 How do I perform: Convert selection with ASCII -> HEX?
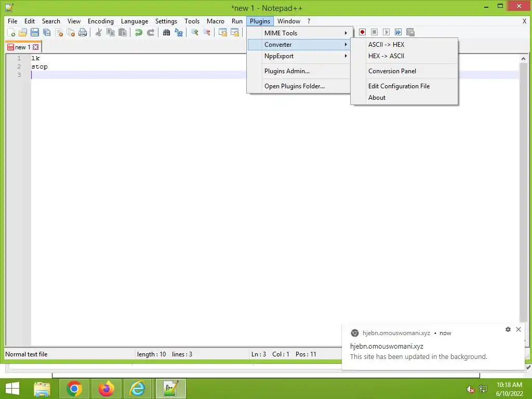[404, 45]
